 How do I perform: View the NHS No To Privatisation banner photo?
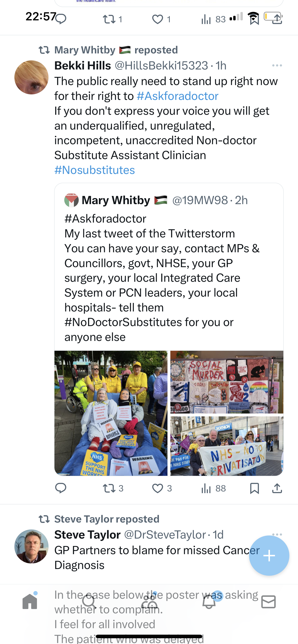click(227, 446)
